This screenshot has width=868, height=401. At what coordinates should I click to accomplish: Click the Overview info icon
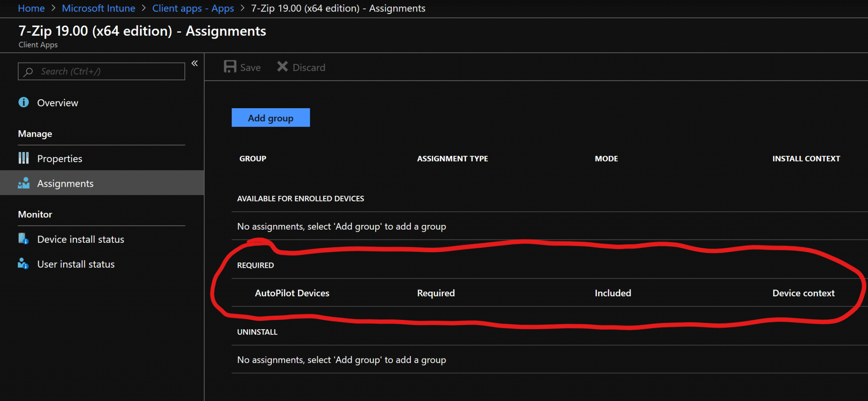pos(23,102)
